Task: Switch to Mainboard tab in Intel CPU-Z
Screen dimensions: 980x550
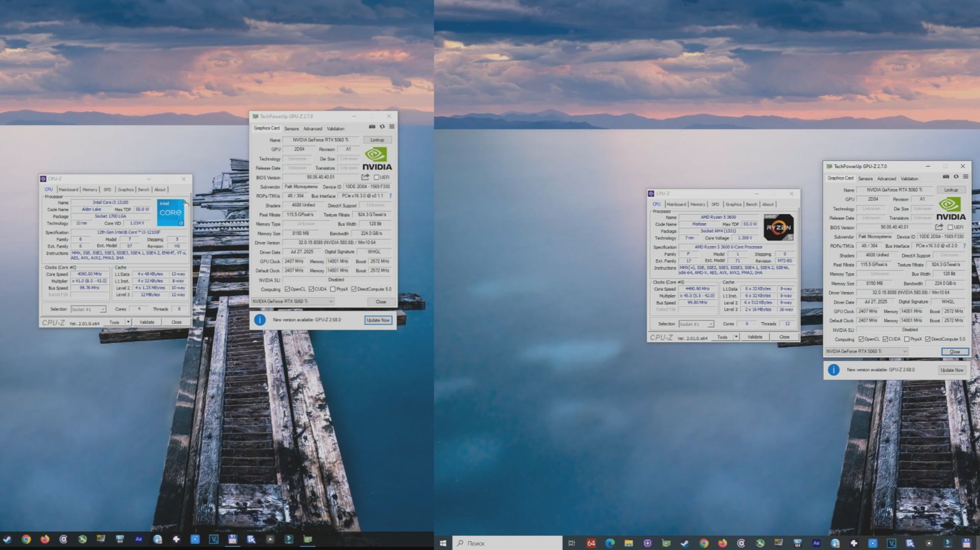Action: coord(68,189)
